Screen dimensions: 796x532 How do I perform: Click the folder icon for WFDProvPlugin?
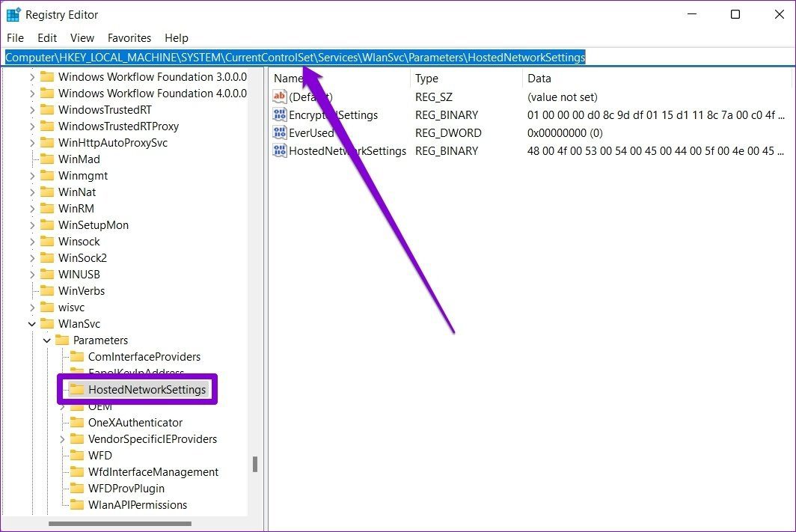pyautogui.click(x=77, y=489)
